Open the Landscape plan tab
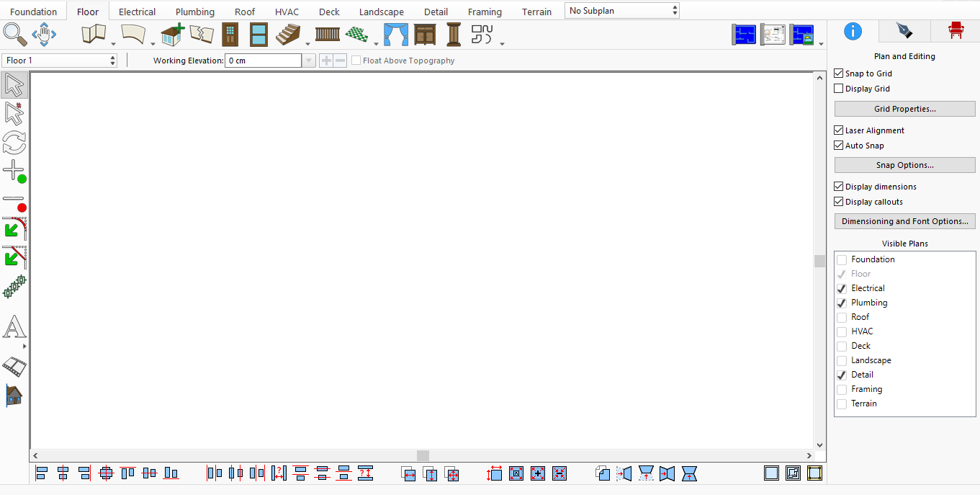Viewport: 980px width, 495px height. tap(382, 12)
